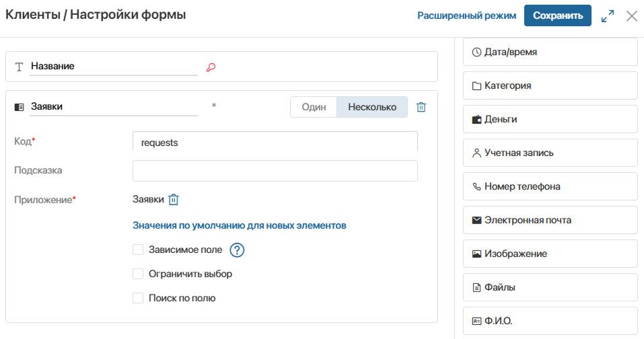Viewport: 644px width, 339px height.
Task: Click the Код input containing requests
Action: (x=275, y=142)
